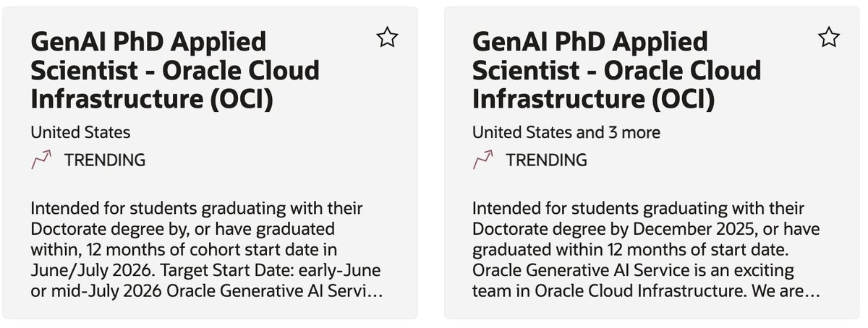Viewport: 868px width, 328px height.
Task: Click 'Infrastructure (OCI)' title line in first card
Action: [x=152, y=98]
